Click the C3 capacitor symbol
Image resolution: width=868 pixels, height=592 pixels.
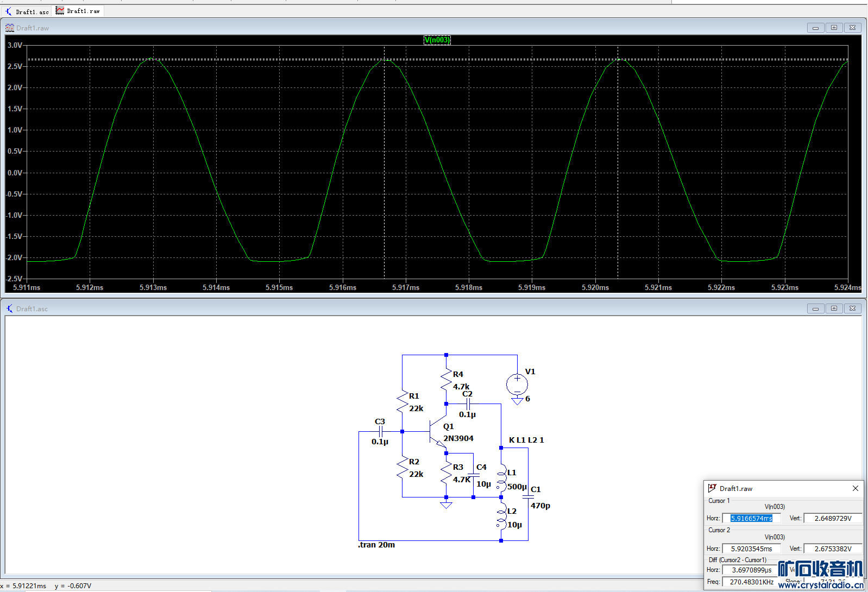380,432
